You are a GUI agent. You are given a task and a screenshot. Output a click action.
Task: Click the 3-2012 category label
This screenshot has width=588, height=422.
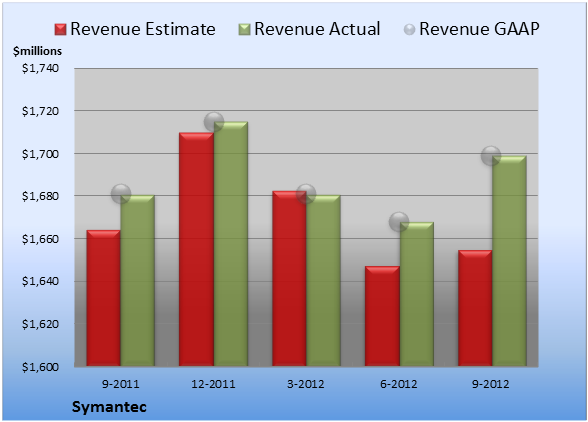(306, 384)
